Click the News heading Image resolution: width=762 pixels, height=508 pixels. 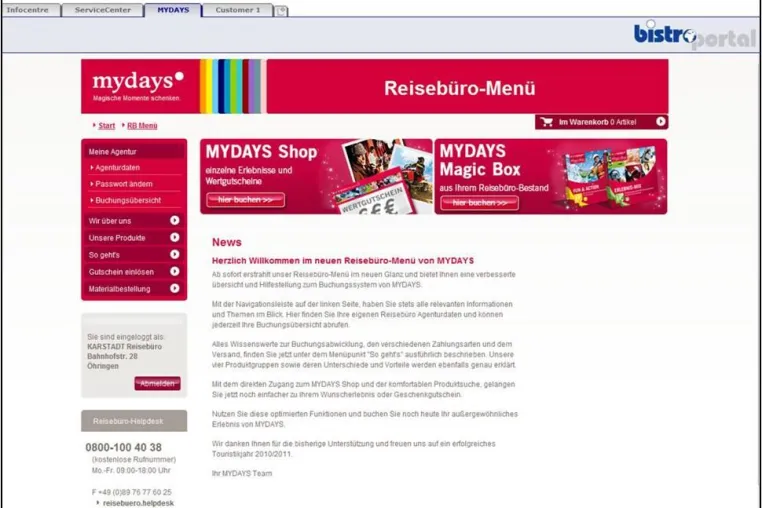[x=226, y=242]
